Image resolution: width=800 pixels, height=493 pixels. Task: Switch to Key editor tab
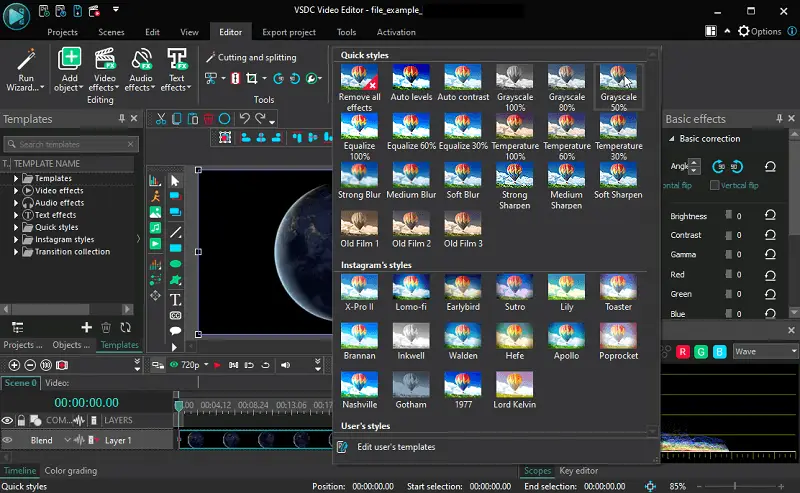click(578, 471)
